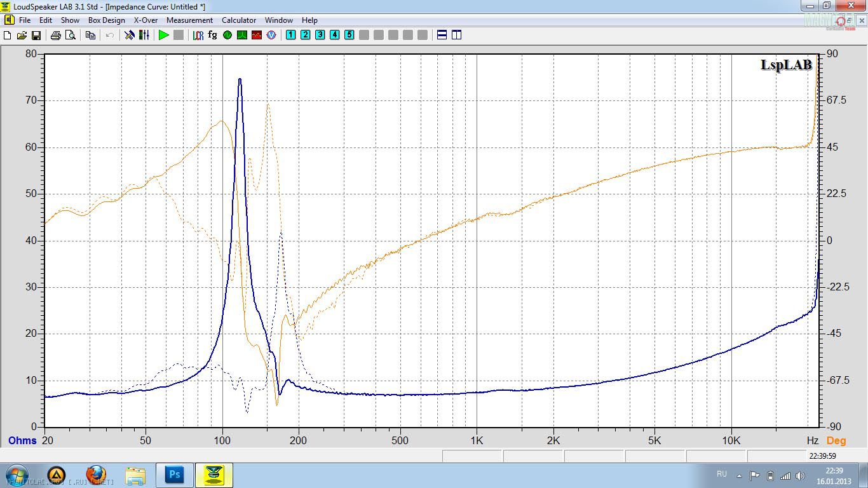Launch Firefox from the taskbar
This screenshot has height=488, width=868.
(96, 475)
